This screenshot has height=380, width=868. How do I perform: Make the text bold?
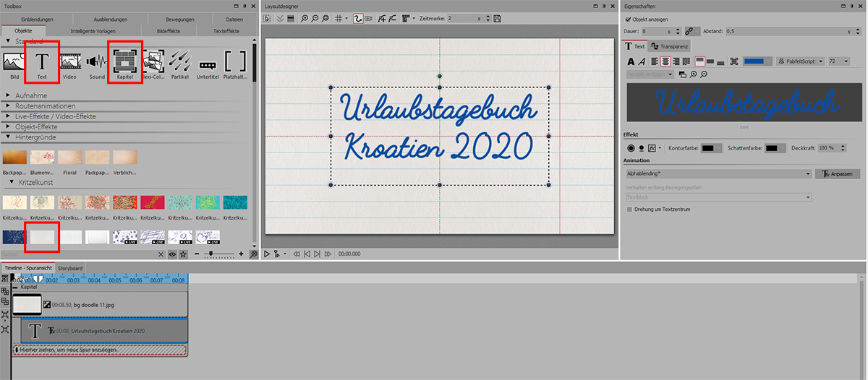click(630, 61)
